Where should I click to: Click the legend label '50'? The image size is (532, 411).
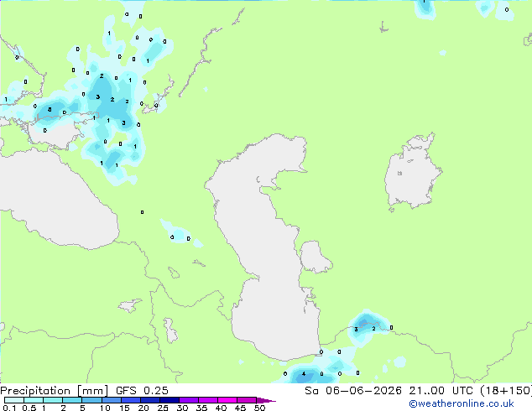[259, 408]
